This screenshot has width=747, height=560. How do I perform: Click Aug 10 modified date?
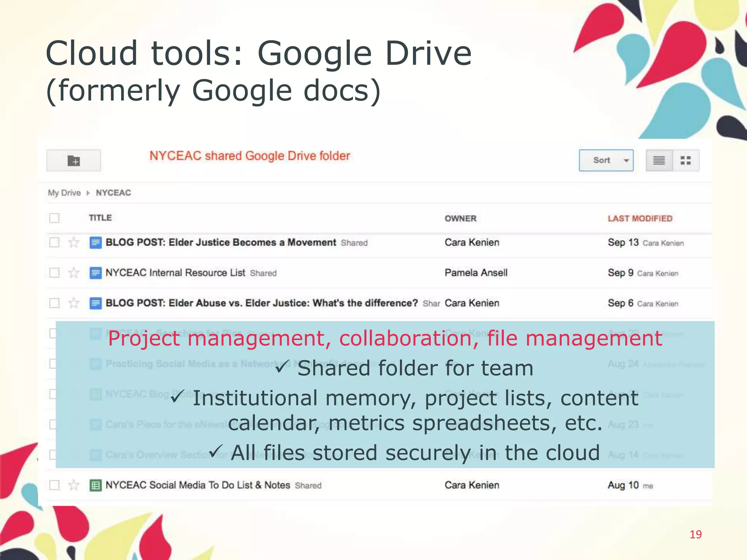[x=623, y=485]
